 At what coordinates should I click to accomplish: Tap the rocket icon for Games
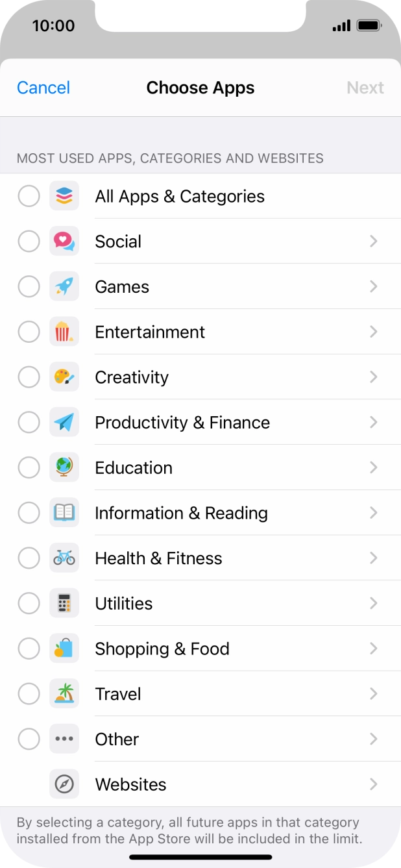click(64, 286)
